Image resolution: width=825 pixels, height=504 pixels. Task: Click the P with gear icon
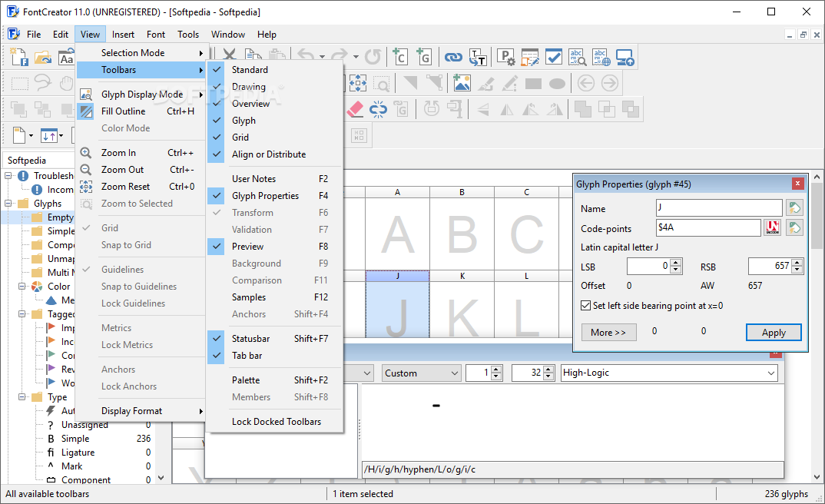(x=505, y=57)
